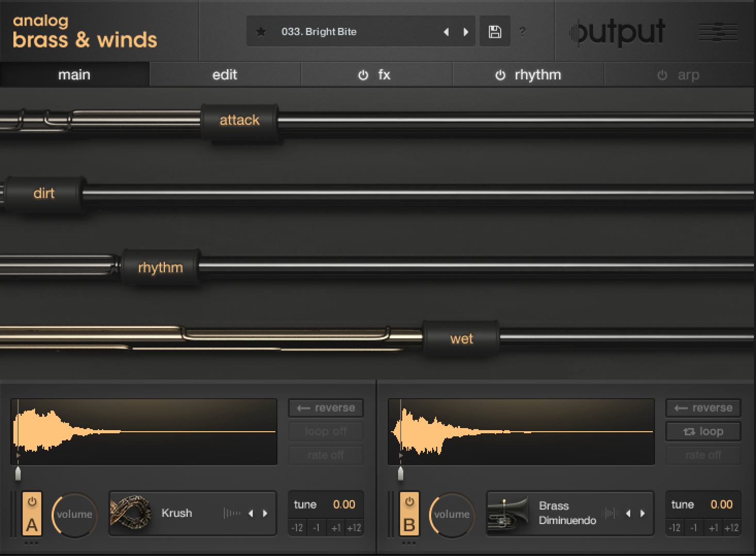This screenshot has width=756, height=556.
Task: Toggle loop button on layer B
Action: tap(703, 432)
